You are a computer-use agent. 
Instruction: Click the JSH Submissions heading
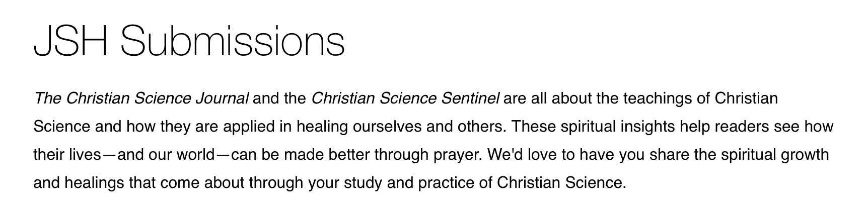coord(189,40)
